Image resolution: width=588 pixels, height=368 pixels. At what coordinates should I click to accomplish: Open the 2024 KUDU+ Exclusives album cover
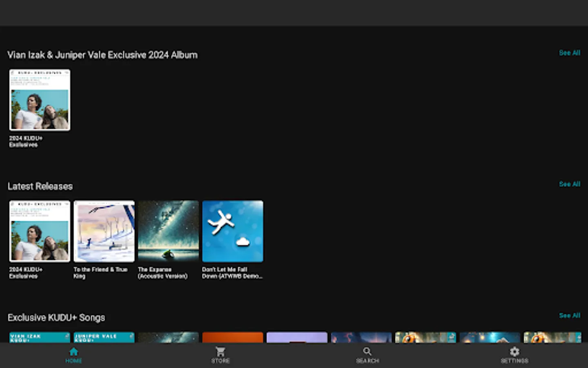pyautogui.click(x=39, y=100)
